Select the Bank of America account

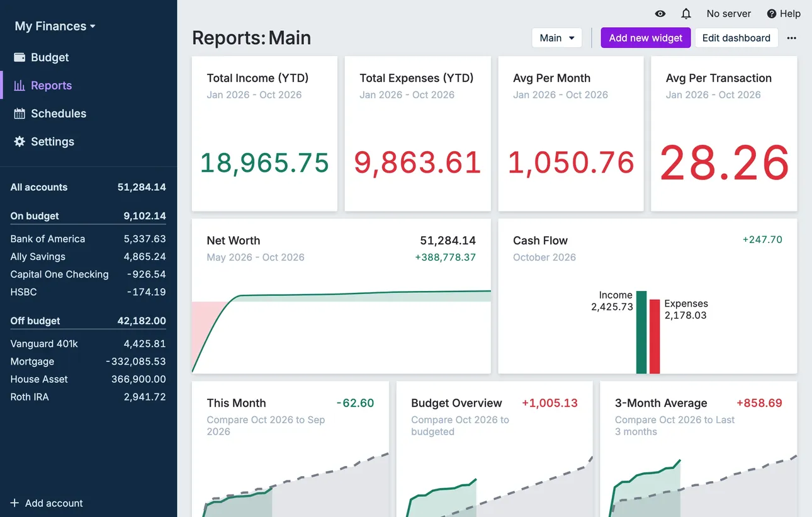pyautogui.click(x=88, y=239)
